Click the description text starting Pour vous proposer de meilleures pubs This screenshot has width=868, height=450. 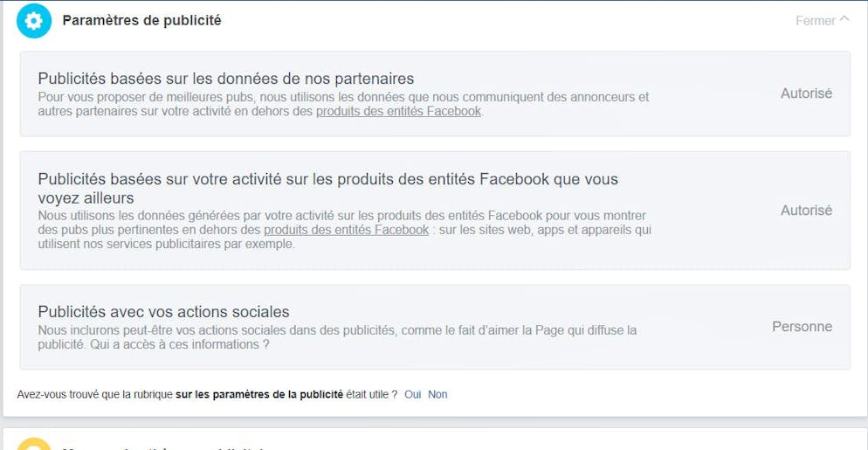point(343,104)
